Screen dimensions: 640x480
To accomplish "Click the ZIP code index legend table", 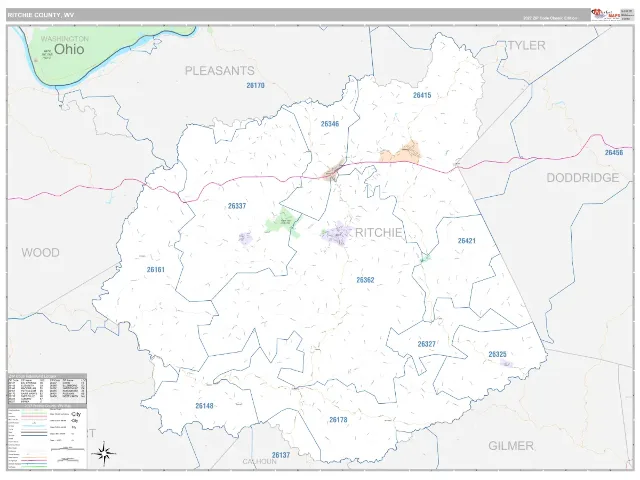I will point(47,388).
